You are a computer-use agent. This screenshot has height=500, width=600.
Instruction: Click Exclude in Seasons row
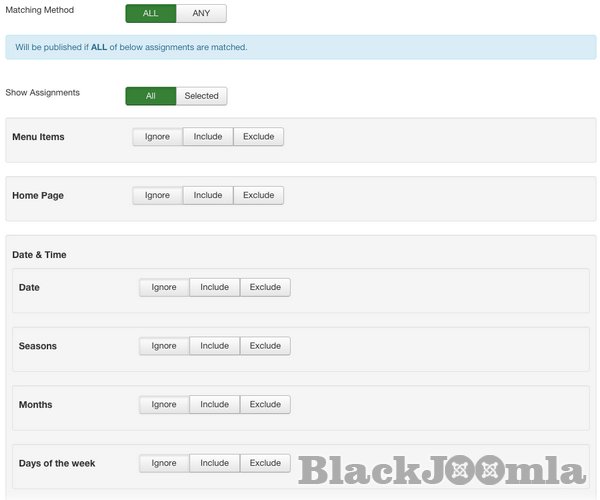[265, 346]
